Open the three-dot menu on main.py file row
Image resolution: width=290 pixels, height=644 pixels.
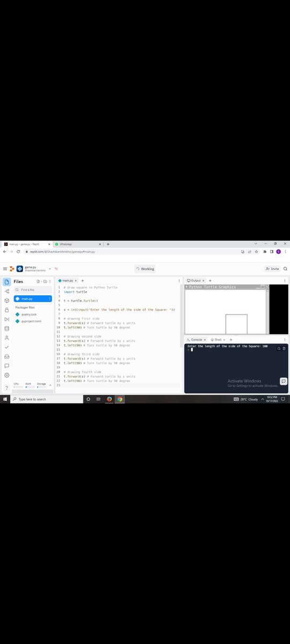(50, 299)
